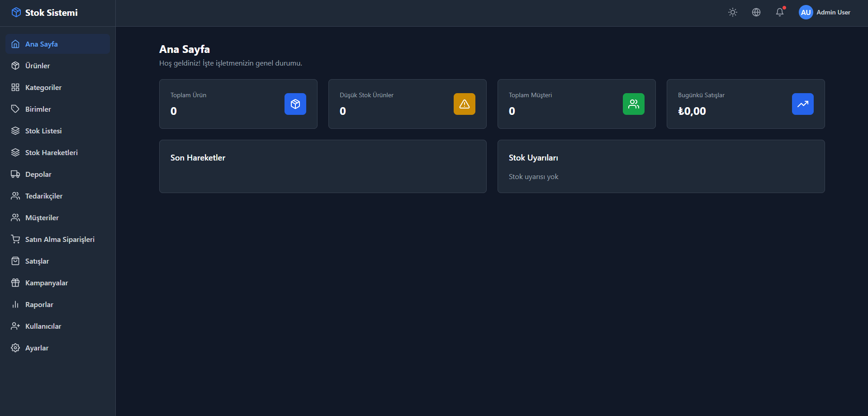Click the Depolar truck icon
This screenshot has width=868, height=416.
point(15,174)
